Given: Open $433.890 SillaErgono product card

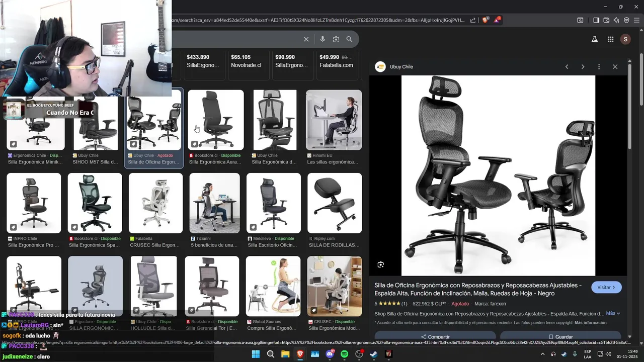Looking at the screenshot, I should click(x=205, y=65).
